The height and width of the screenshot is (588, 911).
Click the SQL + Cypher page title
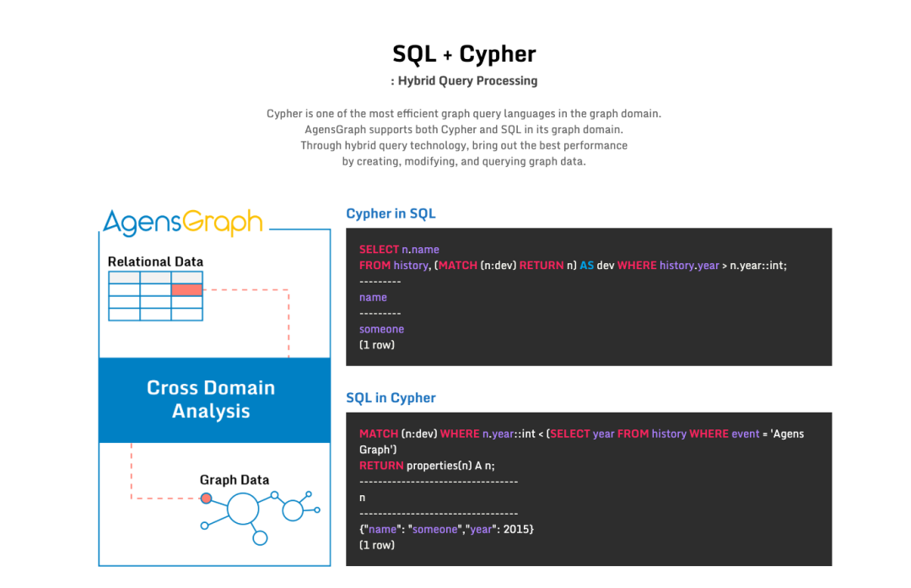[464, 54]
